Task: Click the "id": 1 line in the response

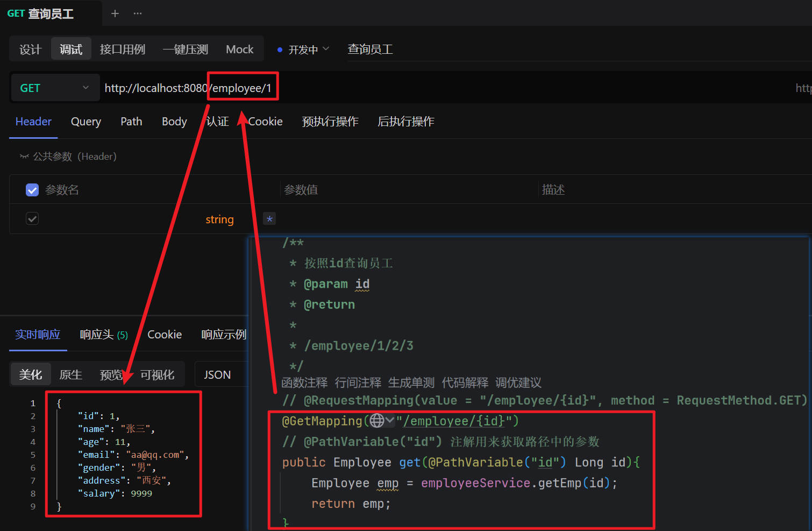Action: point(98,416)
